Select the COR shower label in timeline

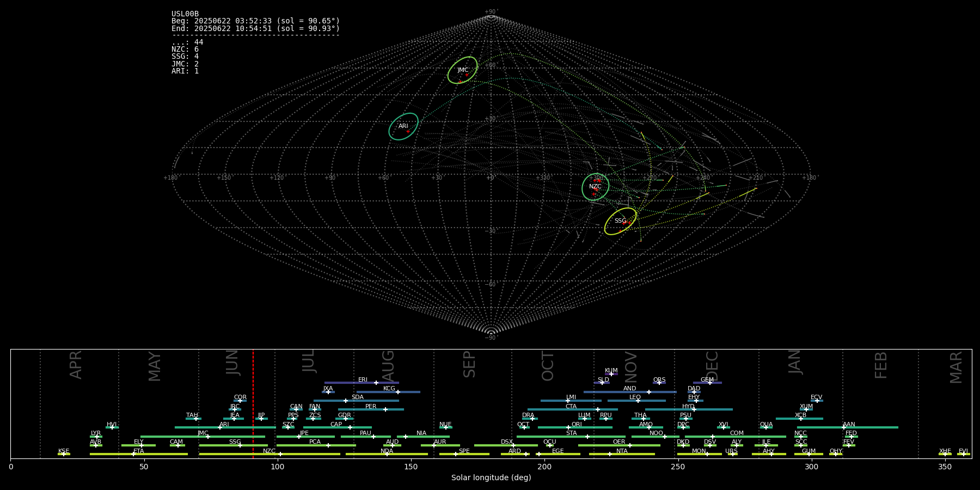(x=240, y=397)
